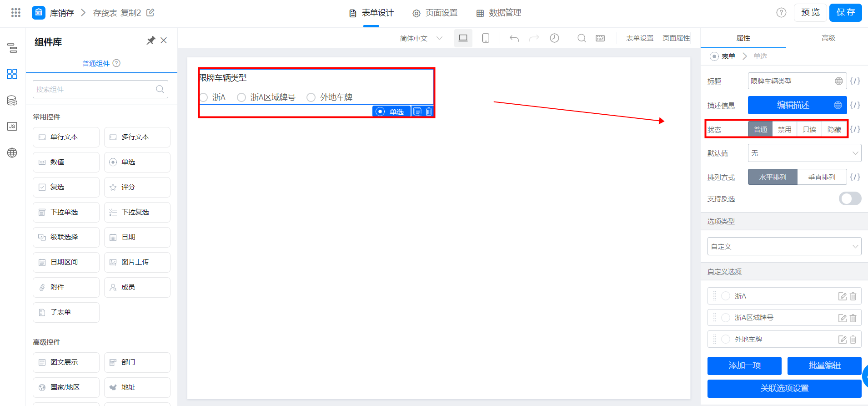Screen dimensions: 868x406
Task: Bind variable for 描述信息 braces icon
Action: tap(855, 105)
